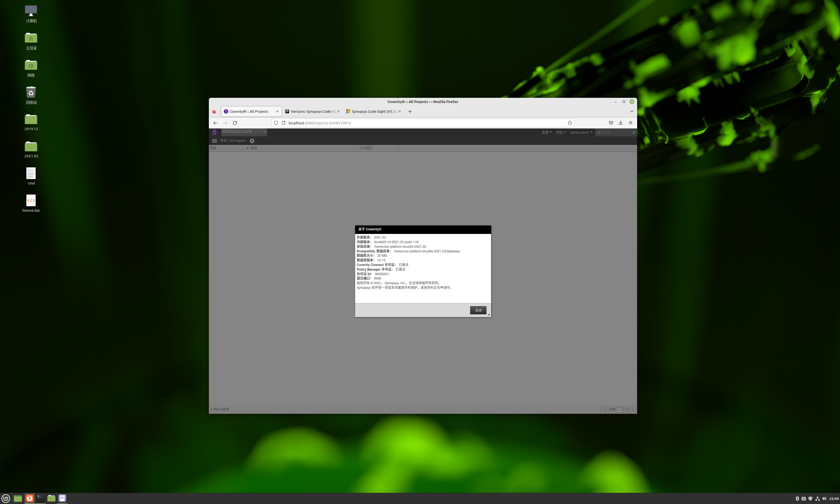Click the 输入 CID search field
Screen dimensions: 840x504
(x=613, y=133)
